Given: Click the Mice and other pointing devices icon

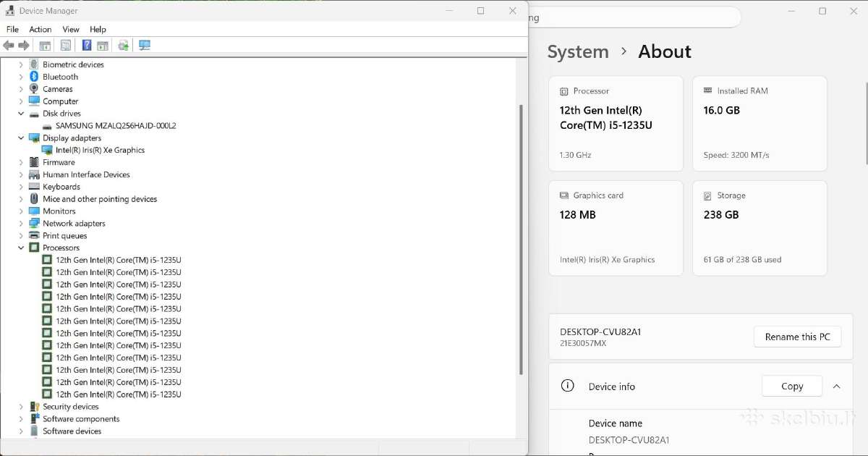Looking at the screenshot, I should (34, 199).
